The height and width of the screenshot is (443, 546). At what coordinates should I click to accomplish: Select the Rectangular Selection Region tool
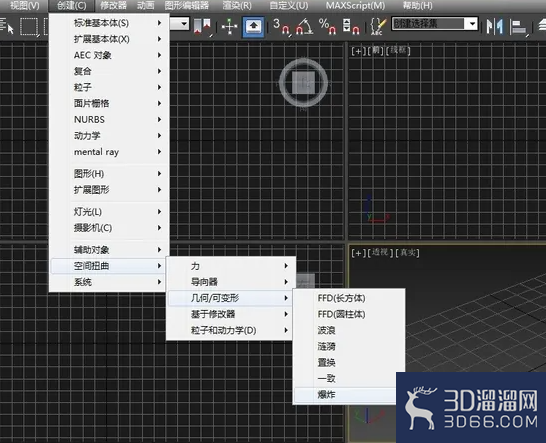tap(29, 27)
